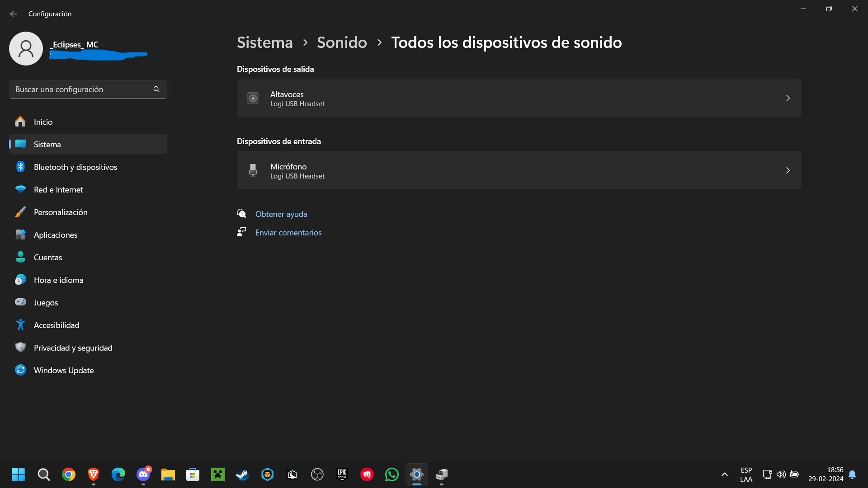Open Discord from the taskbar

pyautogui.click(x=143, y=474)
